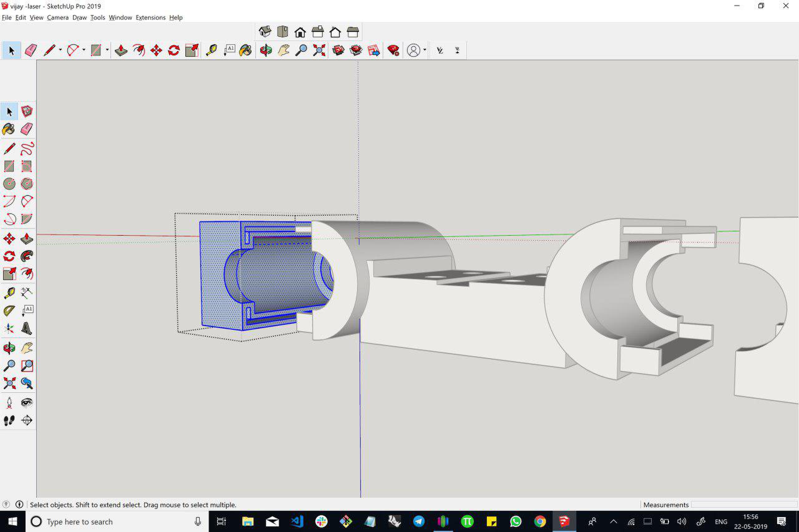799x532 pixels.
Task: Open the Camera menu
Action: pos(57,18)
